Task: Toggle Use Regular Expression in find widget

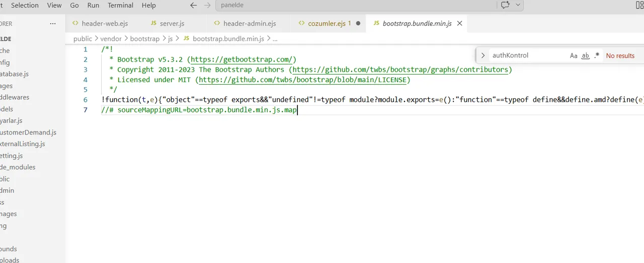Action: coord(597,56)
